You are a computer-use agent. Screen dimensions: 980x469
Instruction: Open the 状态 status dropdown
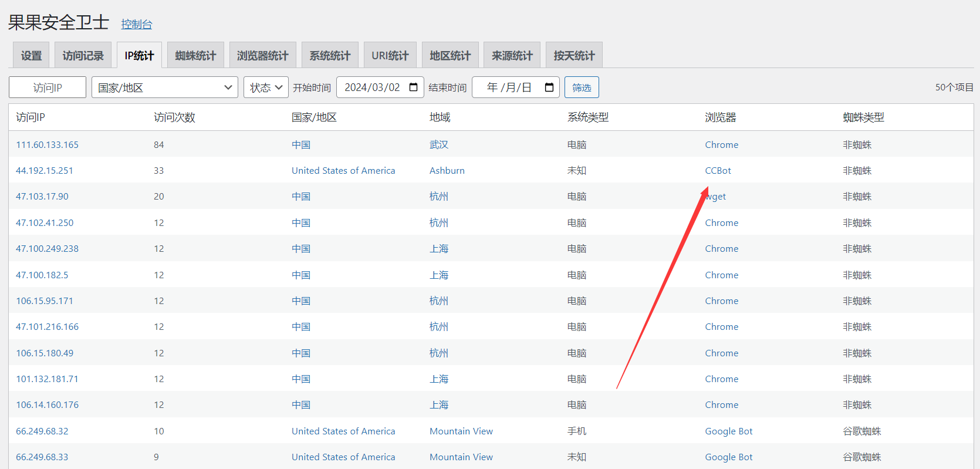point(266,87)
